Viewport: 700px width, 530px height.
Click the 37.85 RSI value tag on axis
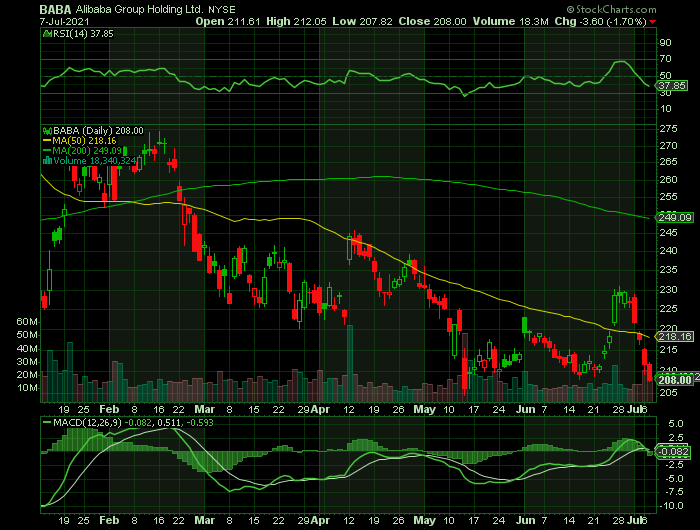click(x=672, y=85)
